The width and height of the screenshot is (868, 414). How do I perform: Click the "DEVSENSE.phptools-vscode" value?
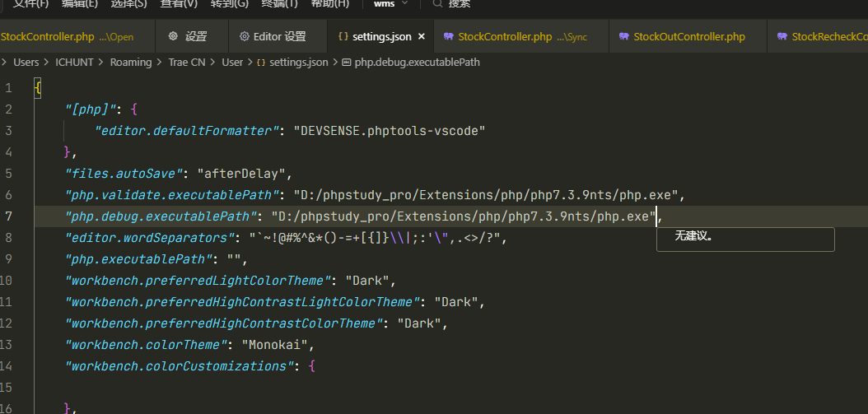tap(390, 131)
